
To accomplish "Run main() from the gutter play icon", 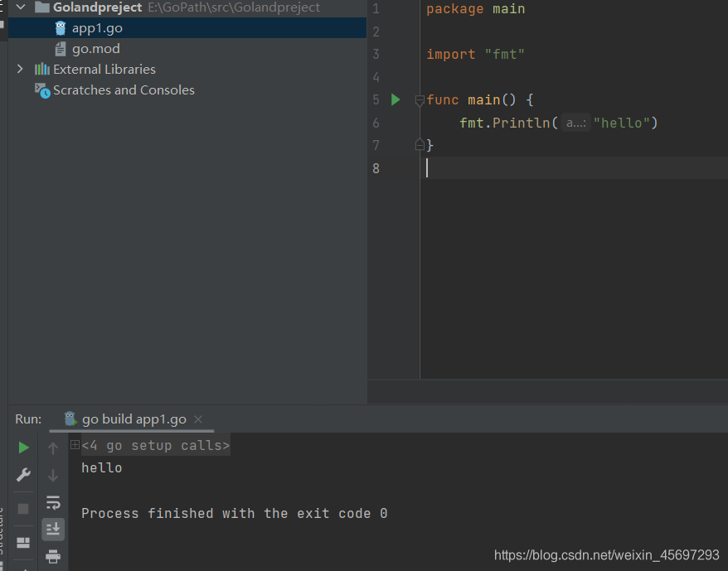I will [x=396, y=99].
